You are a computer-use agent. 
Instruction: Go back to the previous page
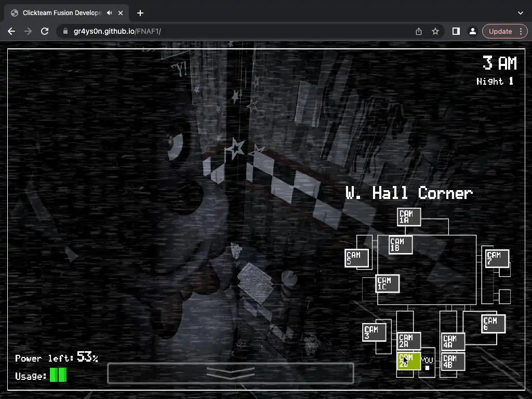11,31
